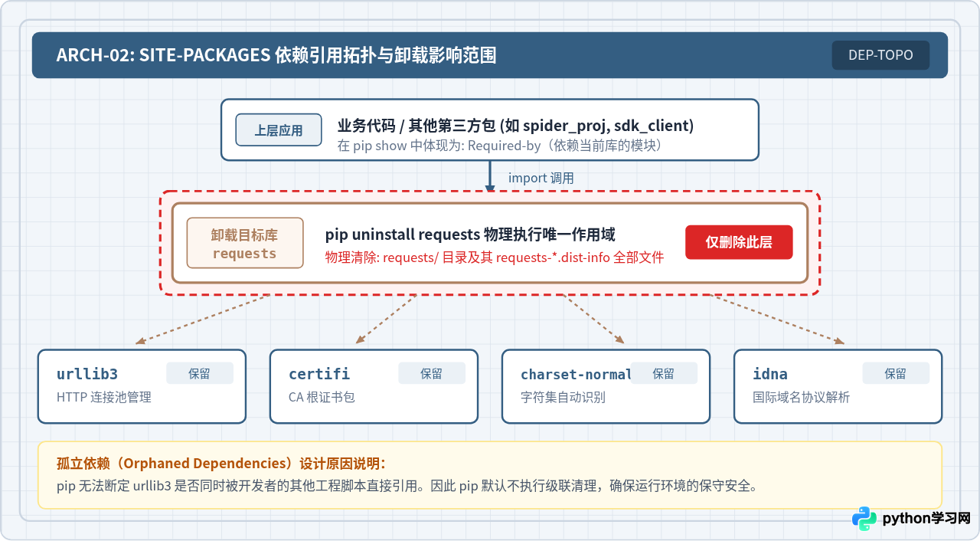Click the line 在 pip show 中体现为 Required-by
980x541 pixels.
click(x=500, y=146)
